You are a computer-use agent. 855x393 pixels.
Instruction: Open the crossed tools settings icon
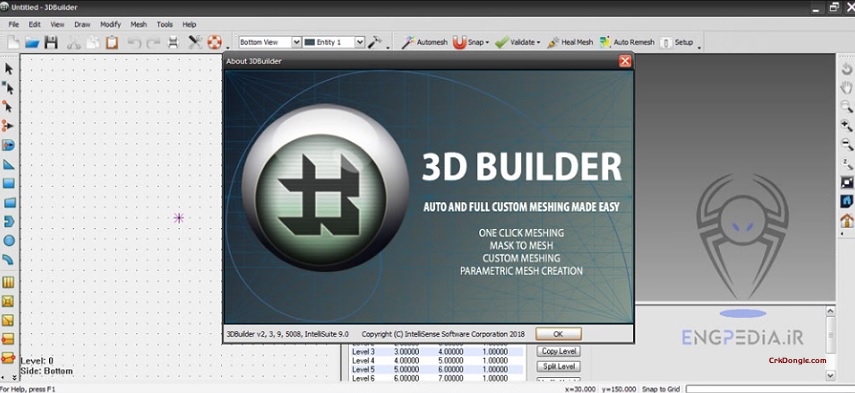195,42
